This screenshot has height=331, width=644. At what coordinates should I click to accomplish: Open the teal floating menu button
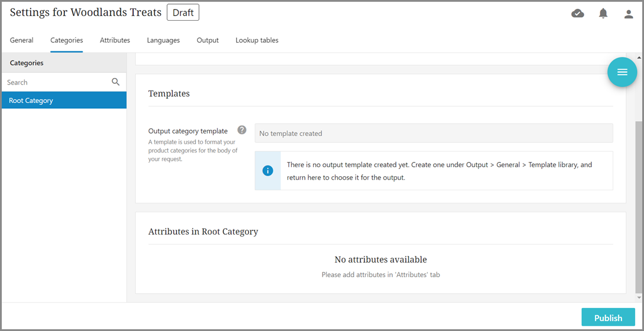coord(622,72)
